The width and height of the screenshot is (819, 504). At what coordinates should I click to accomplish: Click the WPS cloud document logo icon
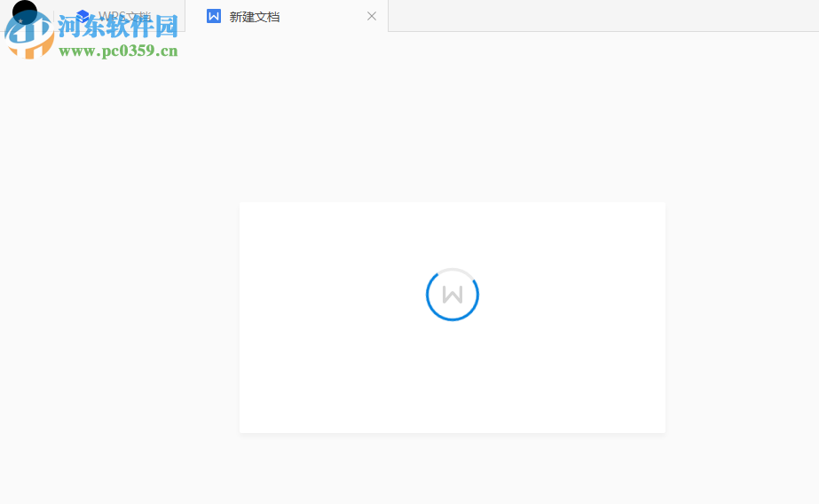click(83, 16)
